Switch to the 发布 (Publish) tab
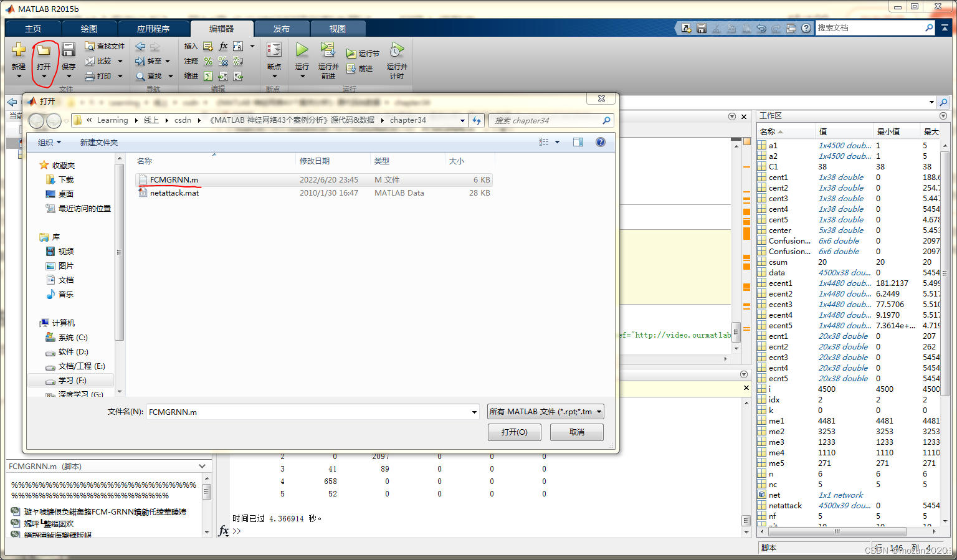The image size is (957, 560). 282,29
